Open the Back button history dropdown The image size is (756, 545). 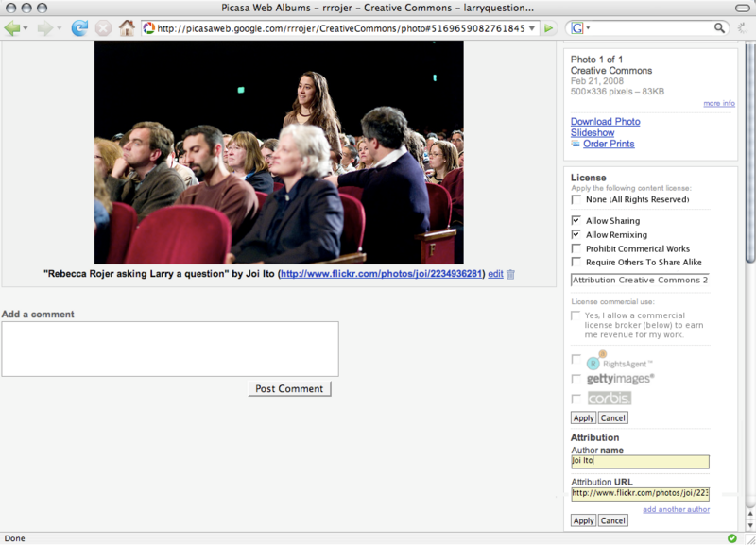tap(26, 28)
